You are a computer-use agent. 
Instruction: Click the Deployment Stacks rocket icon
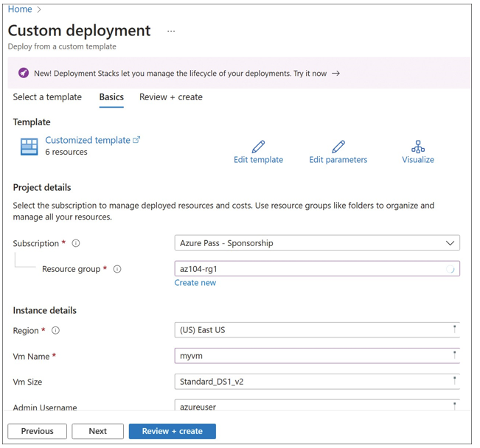click(24, 73)
